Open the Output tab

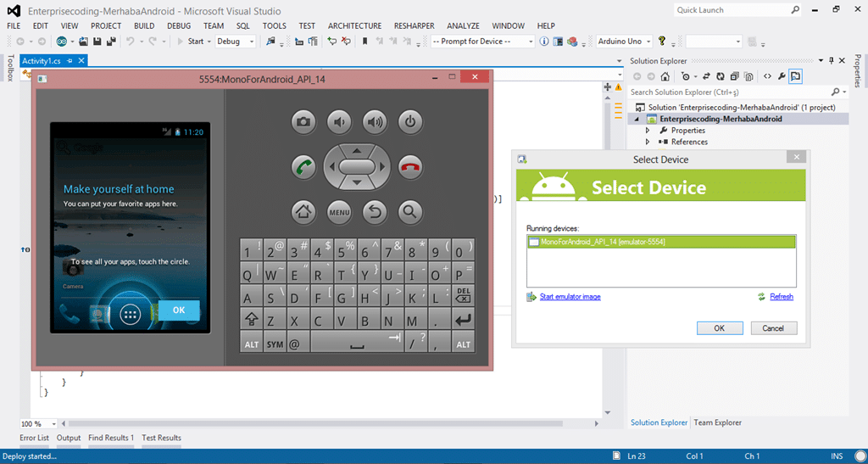coord(69,438)
